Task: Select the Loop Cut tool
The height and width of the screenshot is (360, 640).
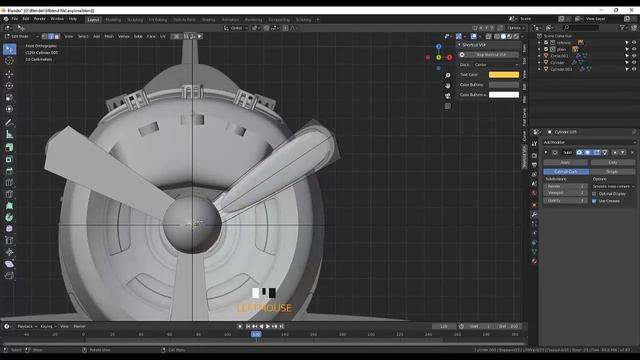Action: coord(9,182)
